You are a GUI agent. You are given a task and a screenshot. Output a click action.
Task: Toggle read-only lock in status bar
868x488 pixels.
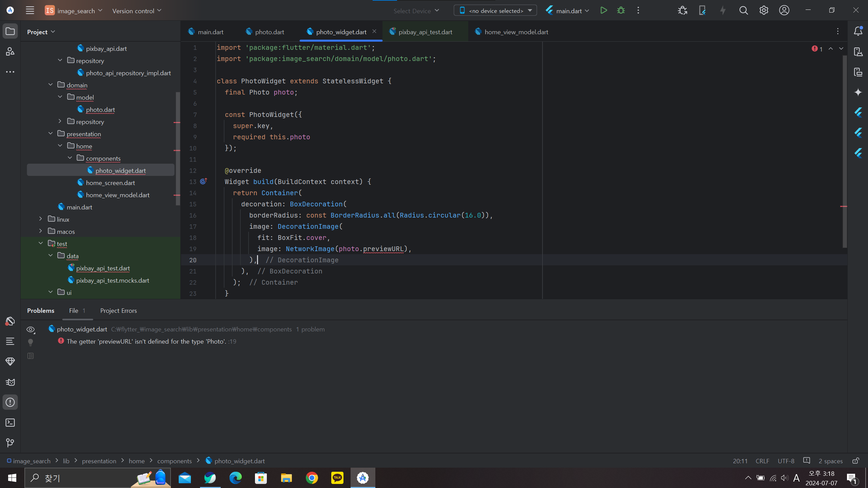856,461
